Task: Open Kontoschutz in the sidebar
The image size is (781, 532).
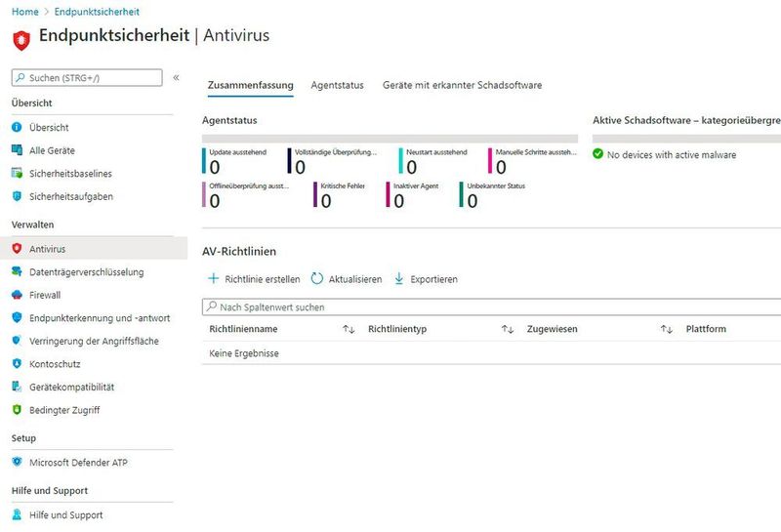Action: click(x=55, y=364)
